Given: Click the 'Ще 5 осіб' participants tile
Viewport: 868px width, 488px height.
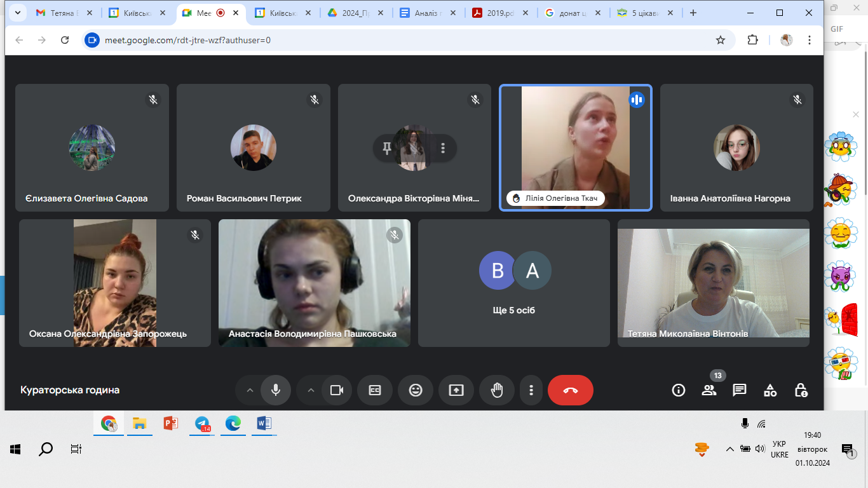Looking at the screenshot, I should 513,283.
